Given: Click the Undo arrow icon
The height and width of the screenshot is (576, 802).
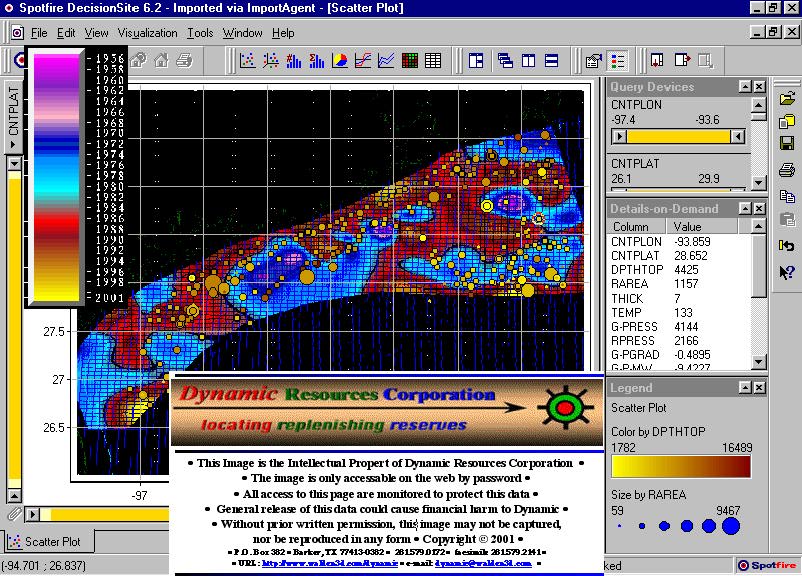Looking at the screenshot, I should (786, 246).
